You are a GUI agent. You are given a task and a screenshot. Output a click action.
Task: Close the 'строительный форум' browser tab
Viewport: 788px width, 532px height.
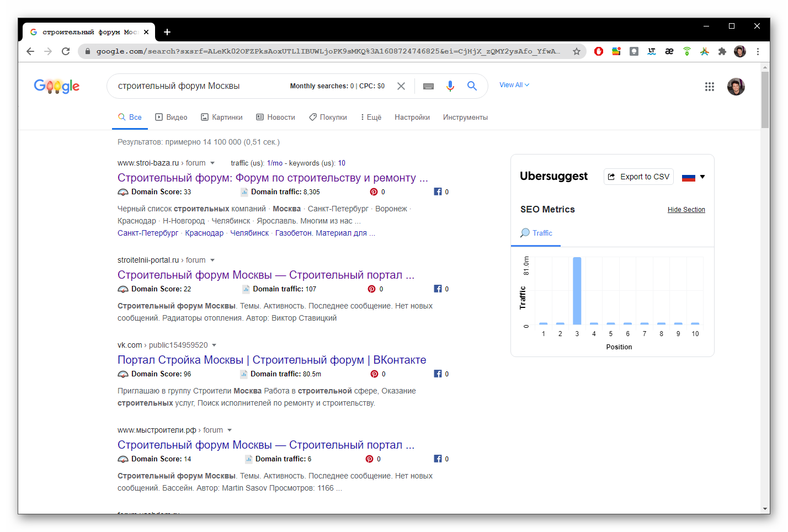(146, 32)
